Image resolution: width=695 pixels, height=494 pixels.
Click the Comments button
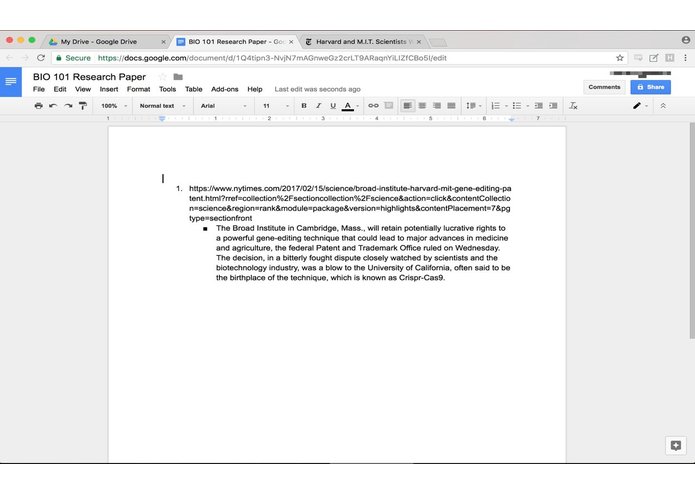(x=604, y=87)
